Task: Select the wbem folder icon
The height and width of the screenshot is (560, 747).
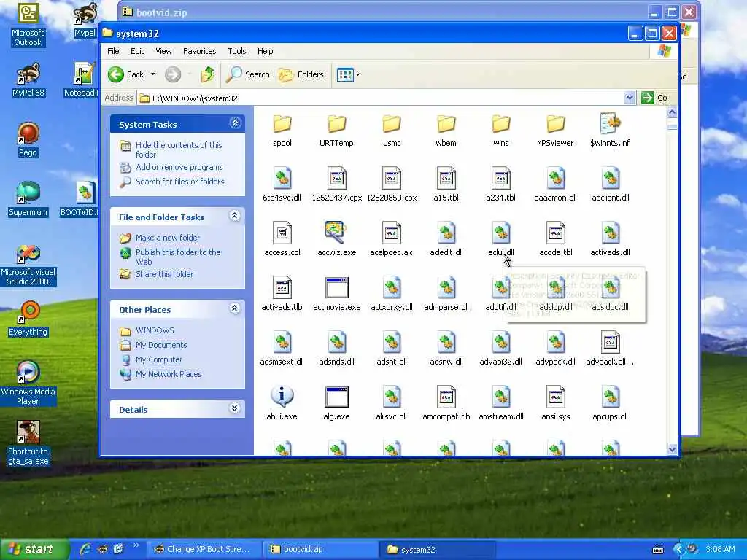Action: (446, 124)
